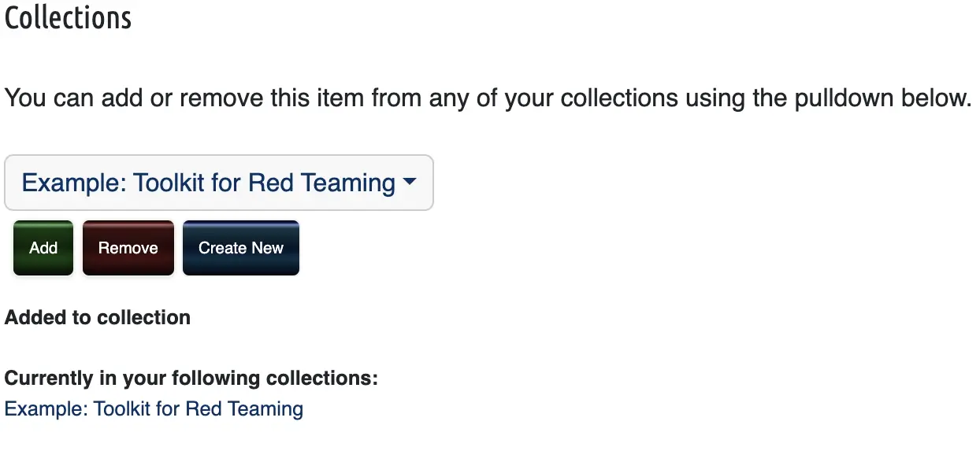Create a new collection
The width and height of the screenshot is (980, 473).
coord(241,248)
